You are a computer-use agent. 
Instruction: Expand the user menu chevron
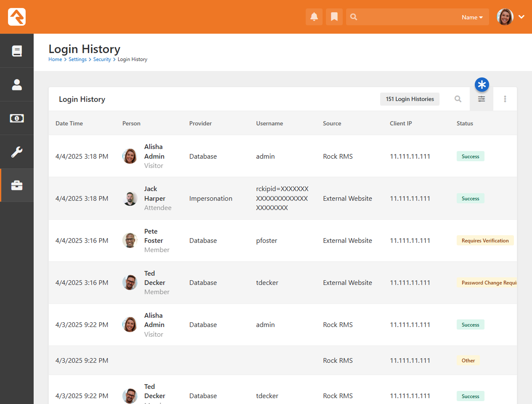pos(521,17)
